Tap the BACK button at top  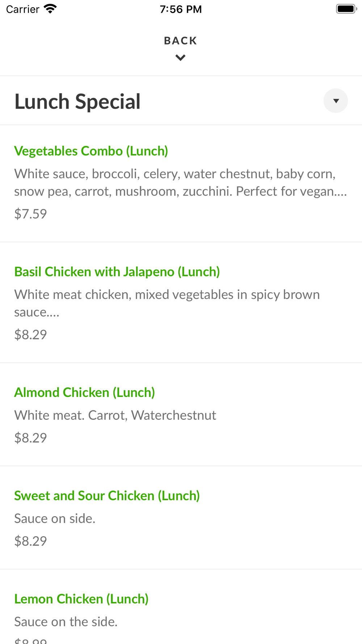(180, 41)
